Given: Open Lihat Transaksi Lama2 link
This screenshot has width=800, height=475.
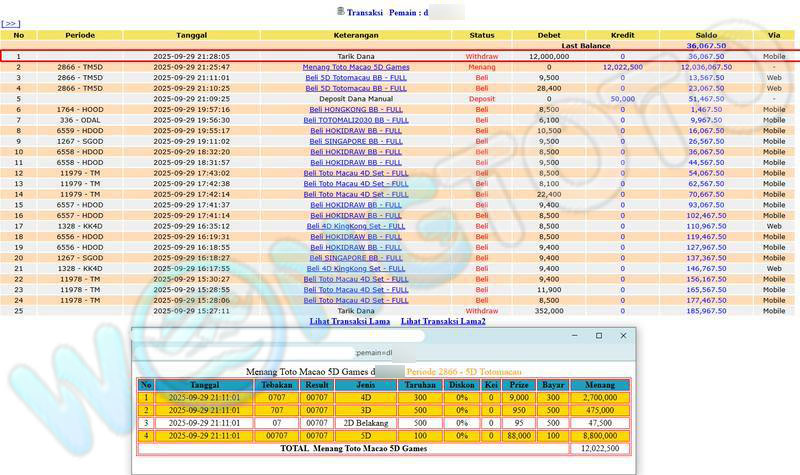Looking at the screenshot, I should (443, 321).
